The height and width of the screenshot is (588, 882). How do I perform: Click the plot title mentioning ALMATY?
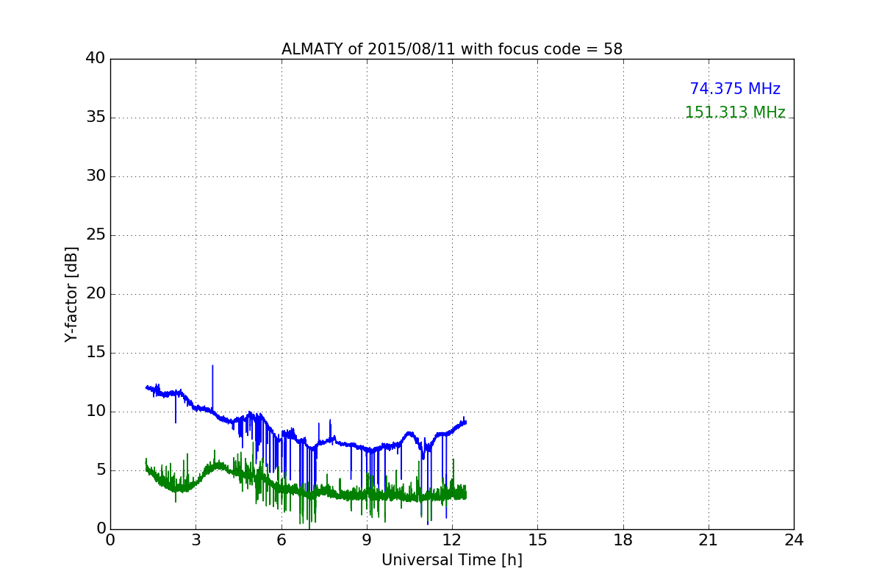tap(452, 49)
